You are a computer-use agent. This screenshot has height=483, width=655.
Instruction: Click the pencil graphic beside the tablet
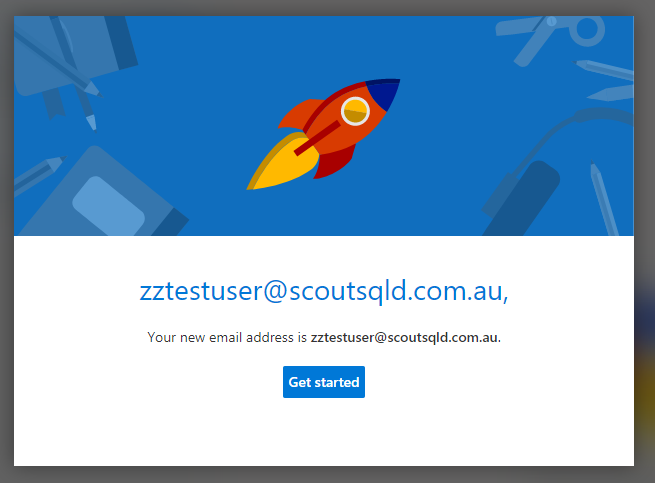[38, 175]
